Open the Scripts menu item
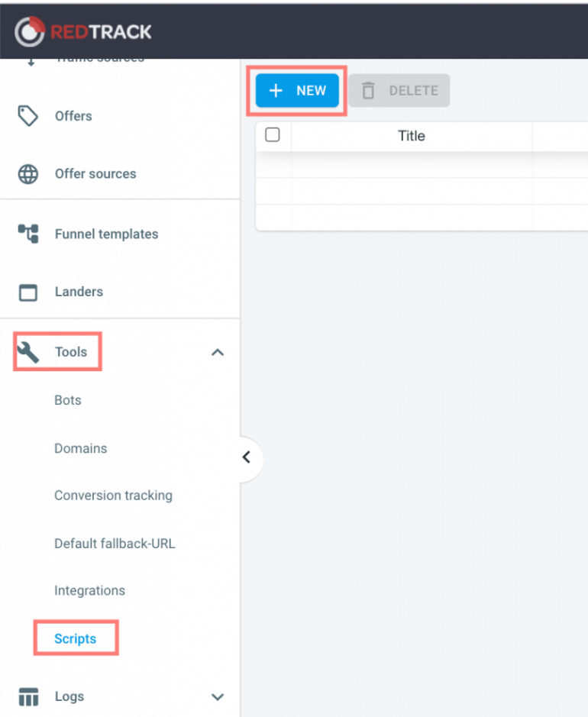Viewport: 588px width, 717px height. click(x=75, y=638)
